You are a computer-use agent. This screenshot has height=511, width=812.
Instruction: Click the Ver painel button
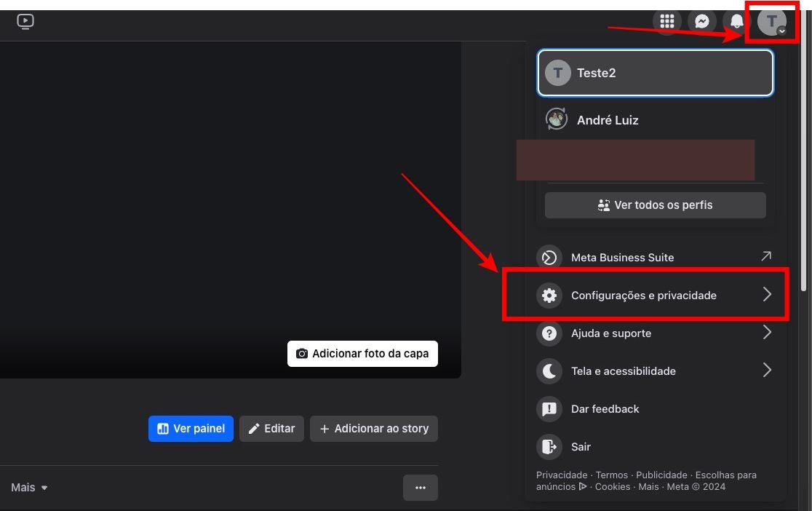coord(191,429)
